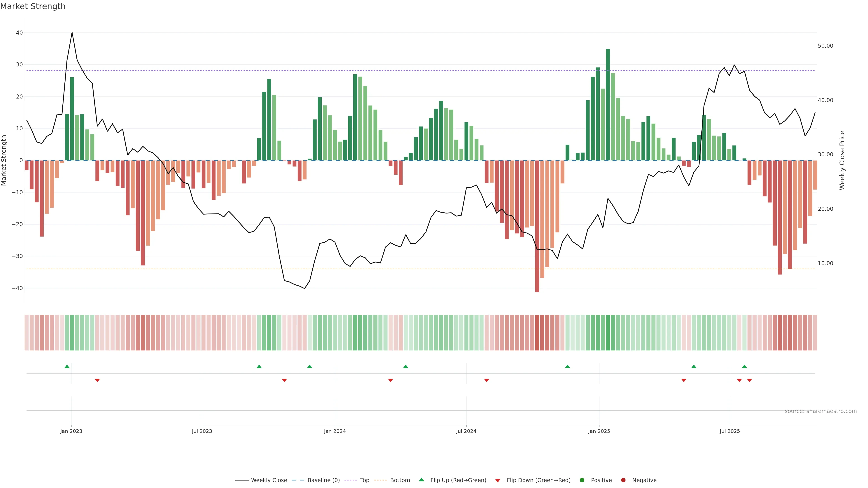Click the red flip-down marker just after Jul 2024

(x=487, y=380)
